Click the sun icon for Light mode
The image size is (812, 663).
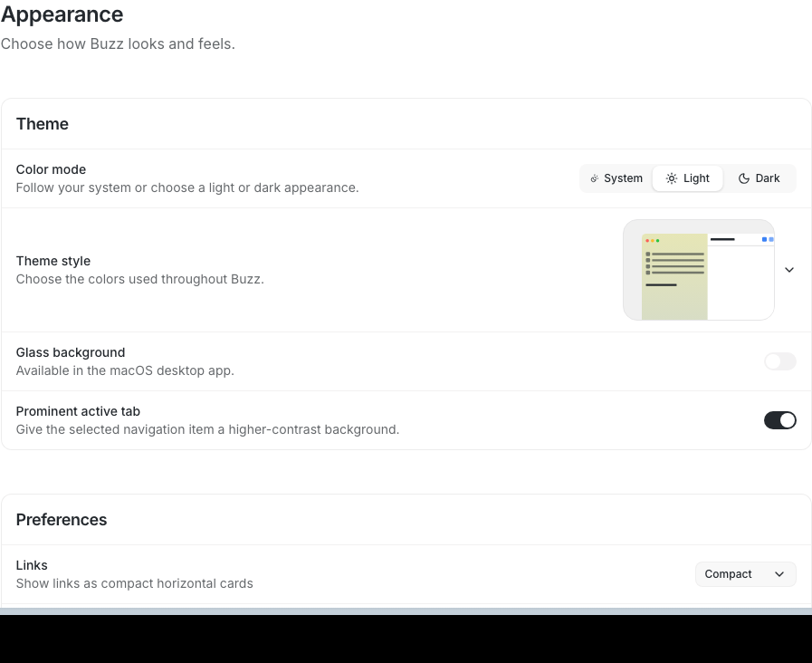671,178
